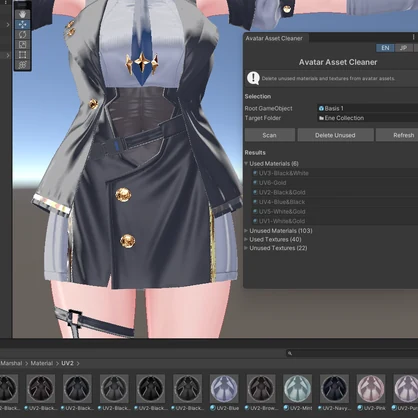Viewport: 418px width, 418px height.
Task: Click the search magnifier icon in Project
Action: (x=290, y=353)
